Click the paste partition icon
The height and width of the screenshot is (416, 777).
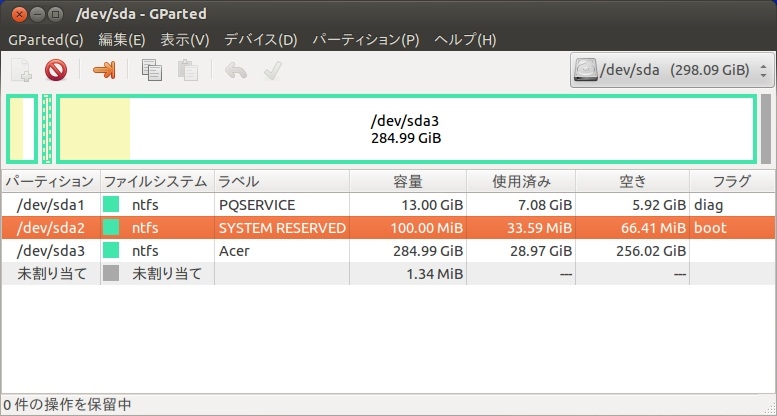pos(187,71)
